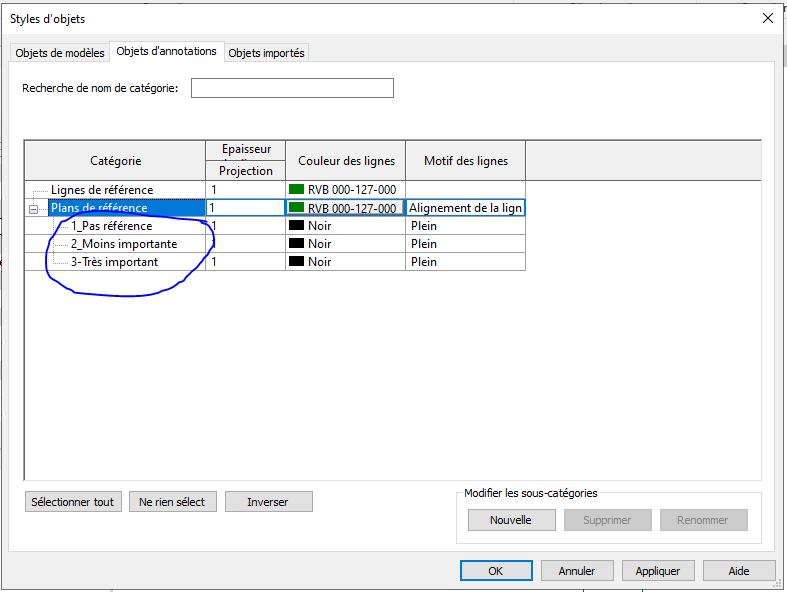Collapse the Plans de référence tree node
787x592 pixels.
pyautogui.click(x=33, y=209)
